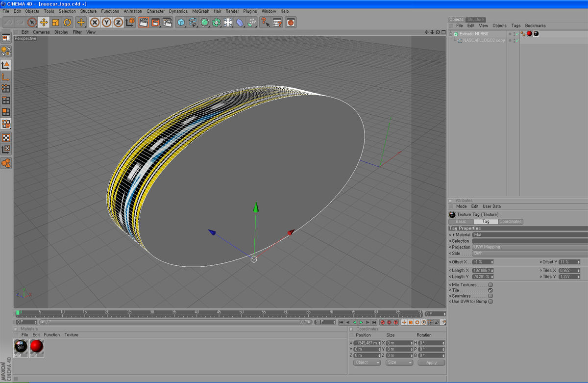Click the record keyframe red button
Image resolution: width=588 pixels, height=383 pixels.
[x=383, y=322]
